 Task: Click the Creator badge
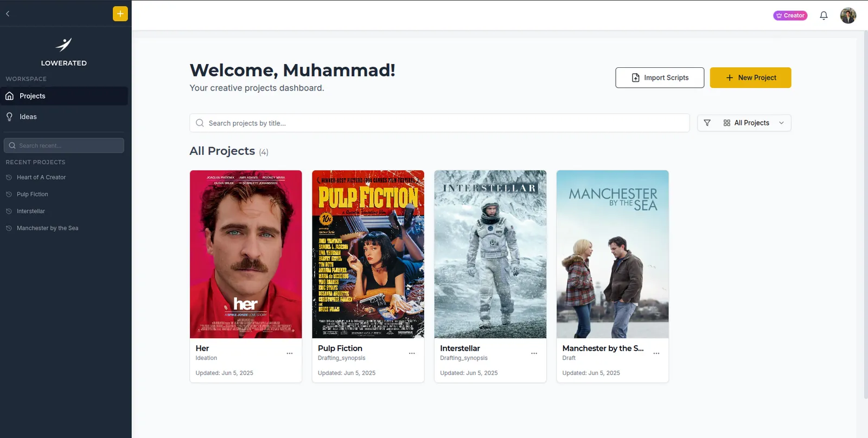click(790, 16)
